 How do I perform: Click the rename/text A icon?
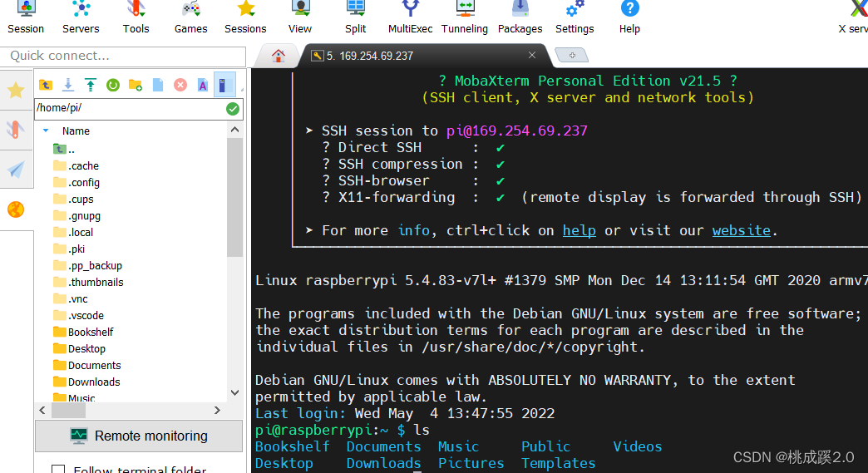[x=203, y=85]
